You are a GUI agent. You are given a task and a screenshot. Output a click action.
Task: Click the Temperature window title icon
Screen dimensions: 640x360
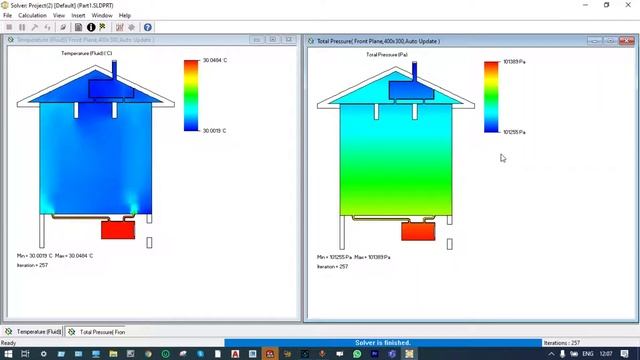pos(11,40)
